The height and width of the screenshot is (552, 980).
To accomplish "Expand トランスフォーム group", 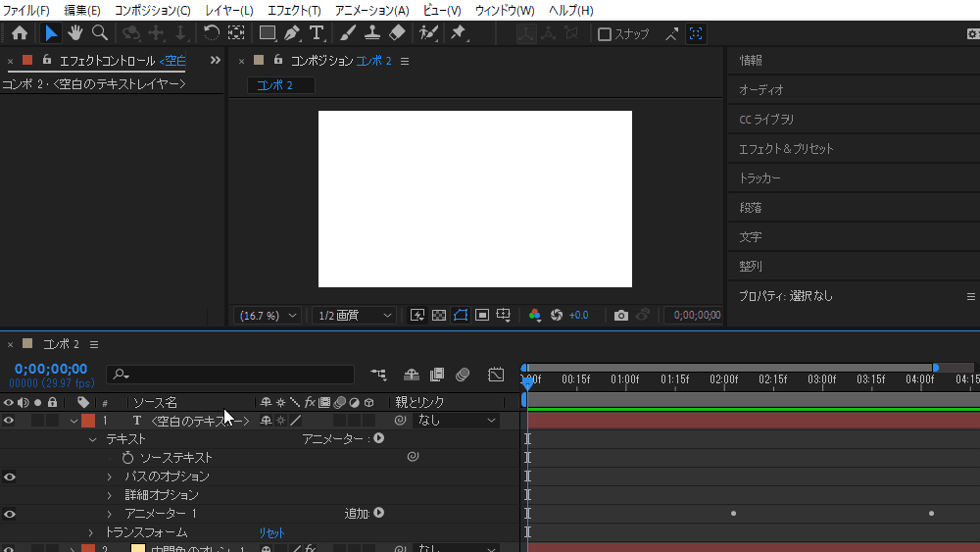I will (90, 532).
